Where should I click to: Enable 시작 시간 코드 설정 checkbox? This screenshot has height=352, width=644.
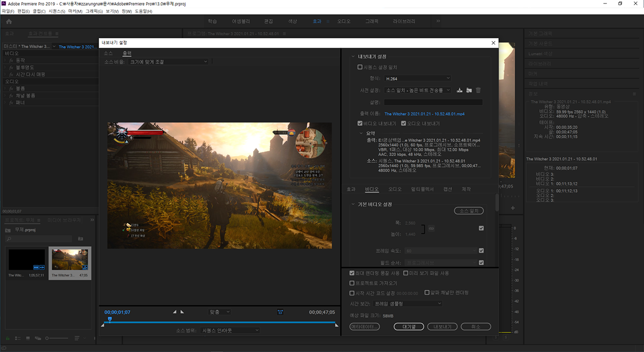point(352,293)
